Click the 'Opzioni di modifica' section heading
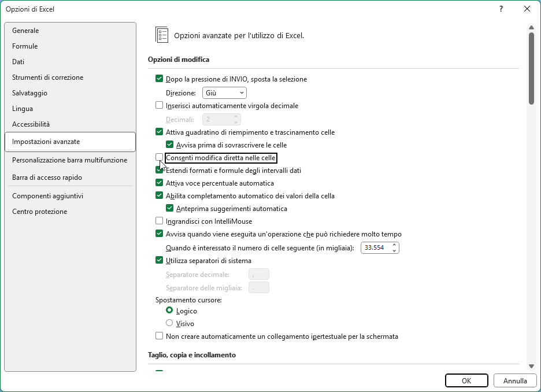 click(179, 60)
